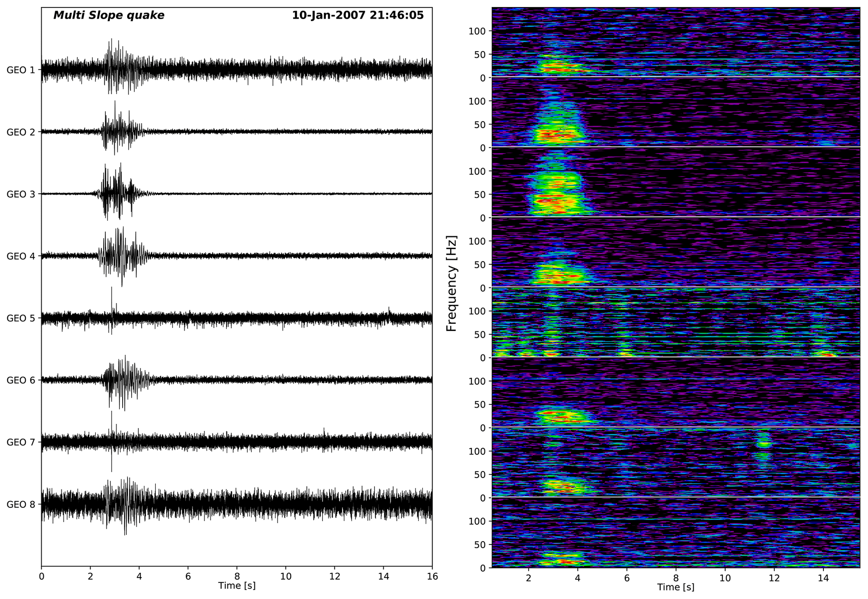This screenshot has height=599, width=868.
Task: Click the GEO 2 trace label
Action: (21, 132)
